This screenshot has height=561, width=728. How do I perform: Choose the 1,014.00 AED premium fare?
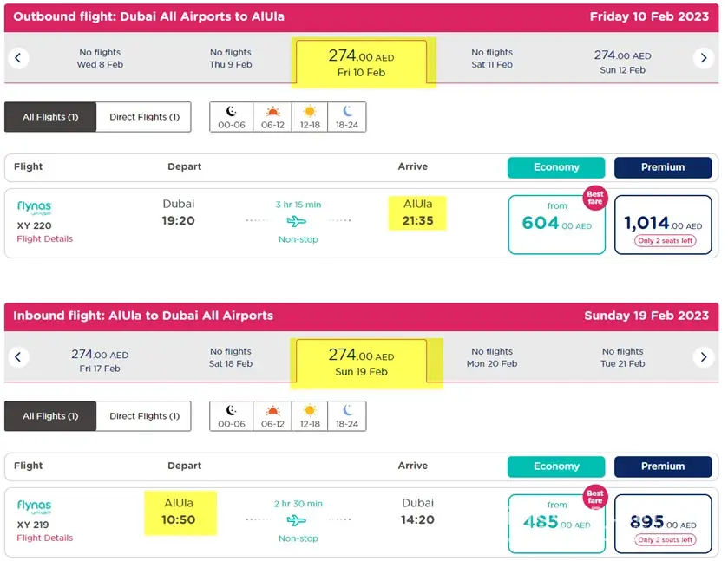tap(663, 225)
